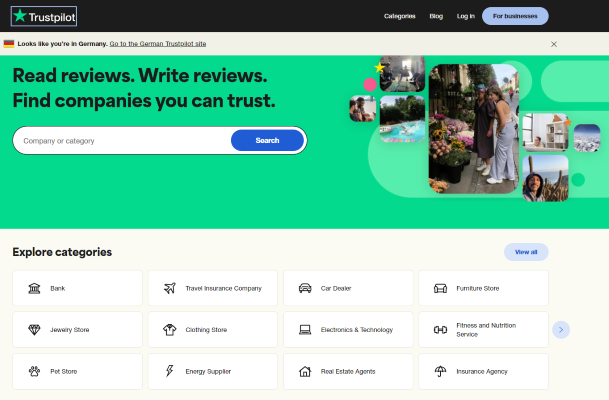Viewport: 609px width, 400px height.
Task: Click the Car Dealer car icon
Action: click(x=305, y=288)
